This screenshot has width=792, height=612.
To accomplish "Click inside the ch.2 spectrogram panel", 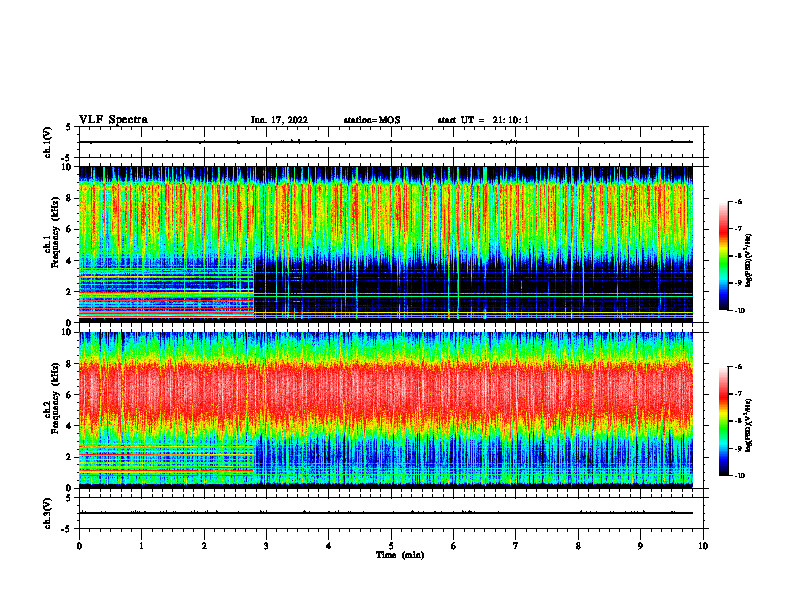I will (386, 410).
